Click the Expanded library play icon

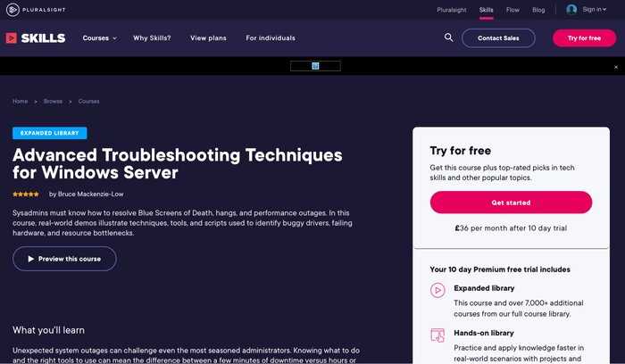[437, 290]
